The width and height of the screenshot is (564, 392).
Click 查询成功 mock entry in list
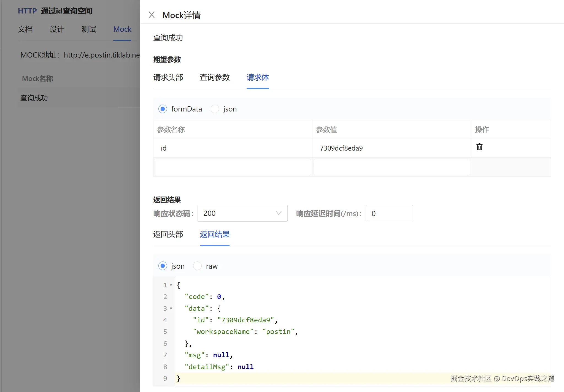34,98
